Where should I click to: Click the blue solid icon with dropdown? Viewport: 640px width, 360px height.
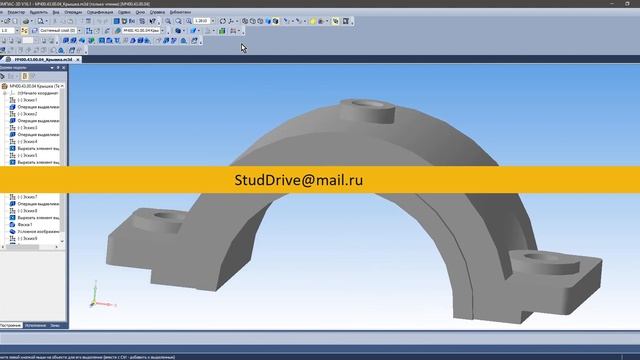point(178,31)
